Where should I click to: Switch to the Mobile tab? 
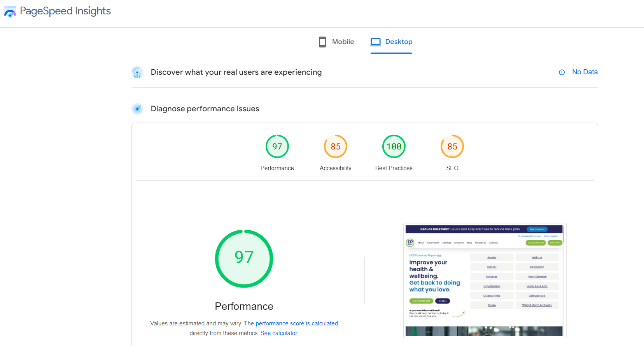tap(336, 42)
